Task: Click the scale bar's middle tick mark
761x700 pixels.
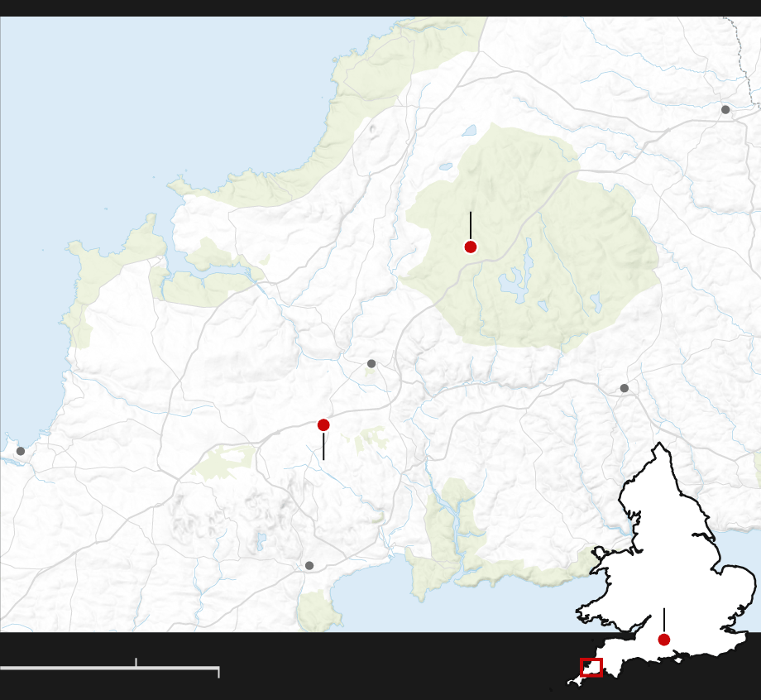Action: point(136,662)
